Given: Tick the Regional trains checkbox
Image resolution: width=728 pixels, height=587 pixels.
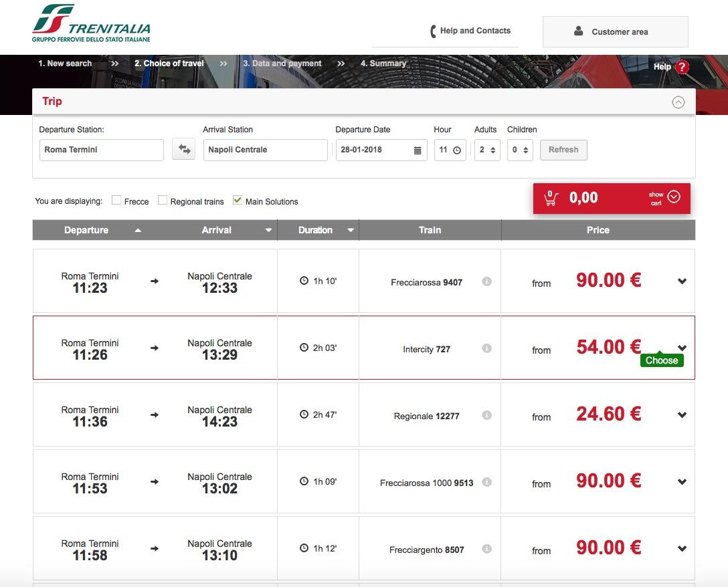Looking at the screenshot, I should [163, 200].
